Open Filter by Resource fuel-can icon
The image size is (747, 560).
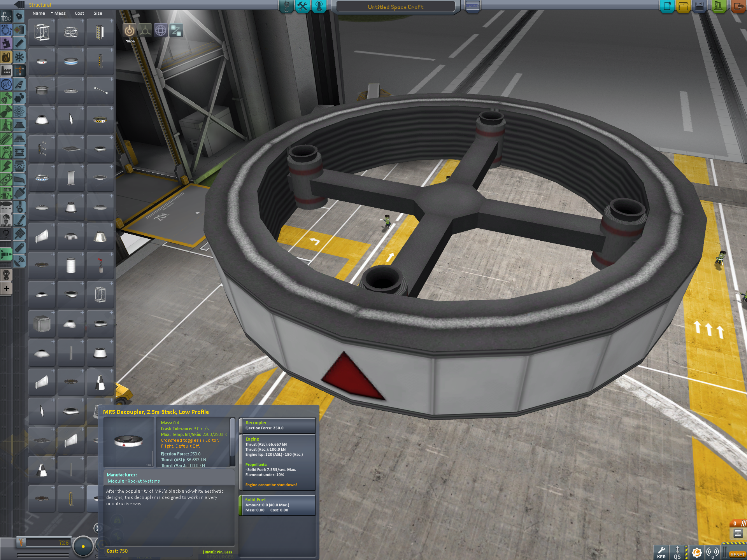(x=6, y=57)
